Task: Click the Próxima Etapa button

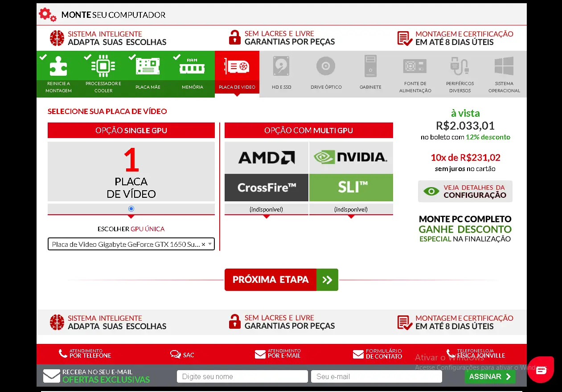Action: tap(281, 280)
